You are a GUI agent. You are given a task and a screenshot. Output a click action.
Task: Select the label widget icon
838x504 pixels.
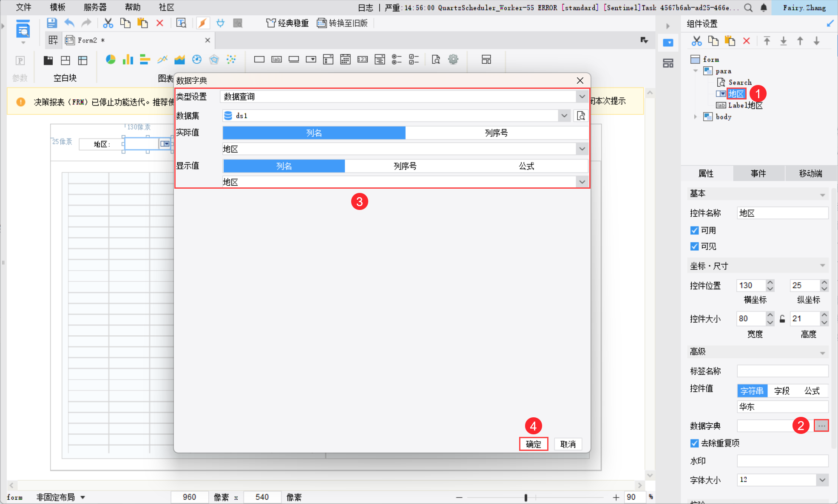tap(276, 59)
